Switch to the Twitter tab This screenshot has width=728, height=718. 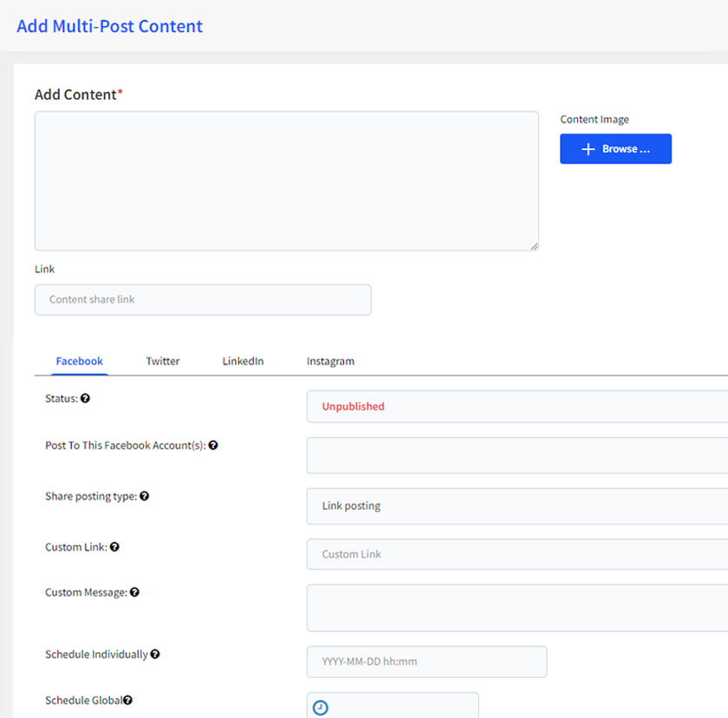(x=163, y=362)
